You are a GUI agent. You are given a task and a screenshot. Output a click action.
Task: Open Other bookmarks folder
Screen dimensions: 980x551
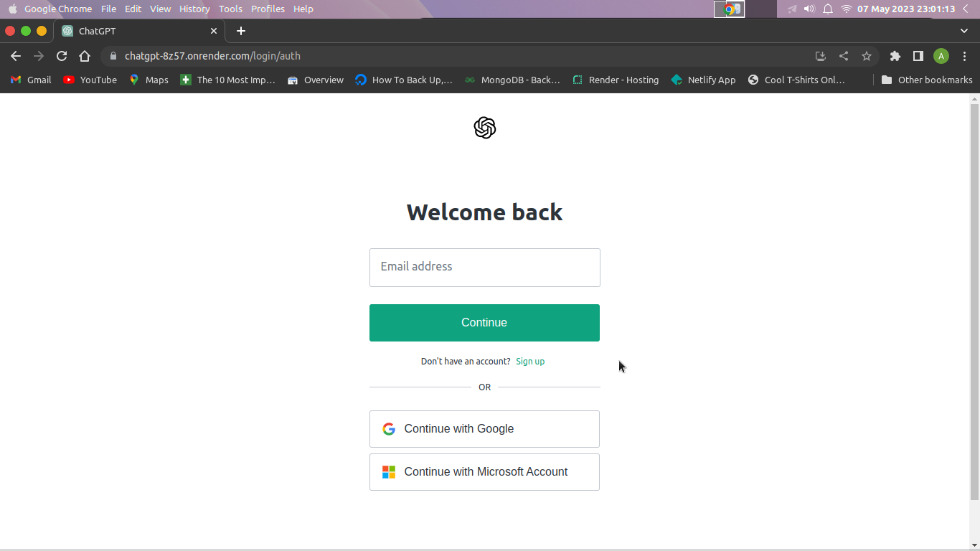point(927,80)
